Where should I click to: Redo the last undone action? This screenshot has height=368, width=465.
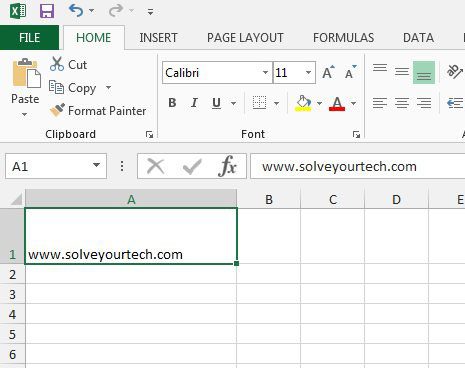pos(116,11)
